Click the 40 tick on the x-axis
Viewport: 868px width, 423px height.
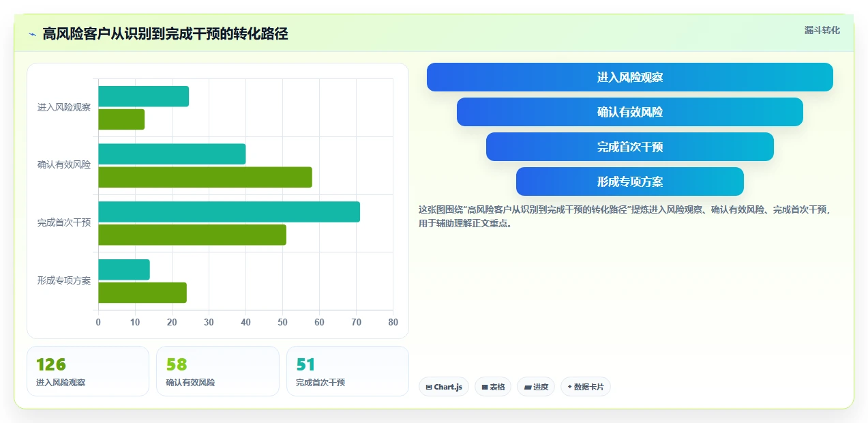(245, 322)
